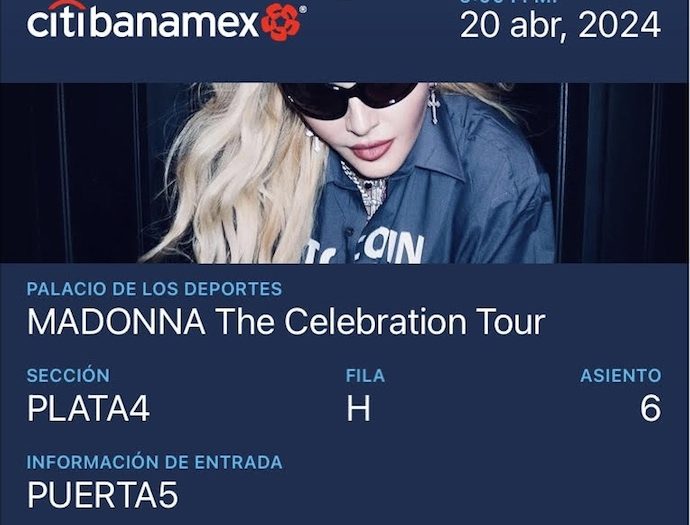Image resolution: width=690 pixels, height=525 pixels.
Task: Click the ASIENTO field label
Action: [x=620, y=376]
